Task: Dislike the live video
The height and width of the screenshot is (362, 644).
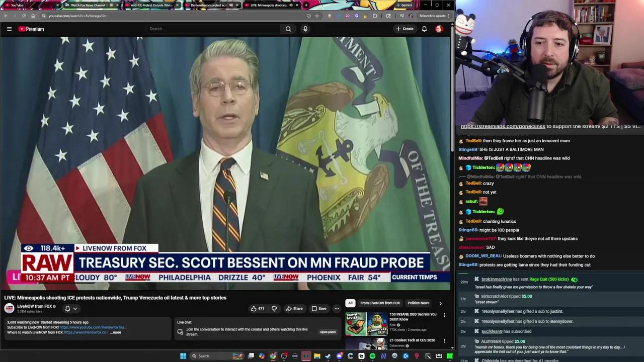Action: 274,309
